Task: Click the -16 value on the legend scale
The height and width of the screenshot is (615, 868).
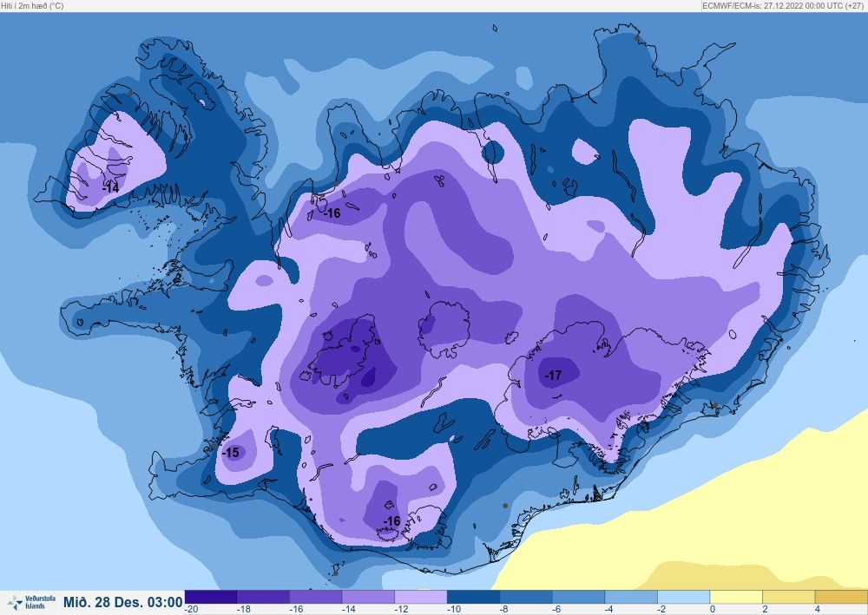Action: point(296,610)
